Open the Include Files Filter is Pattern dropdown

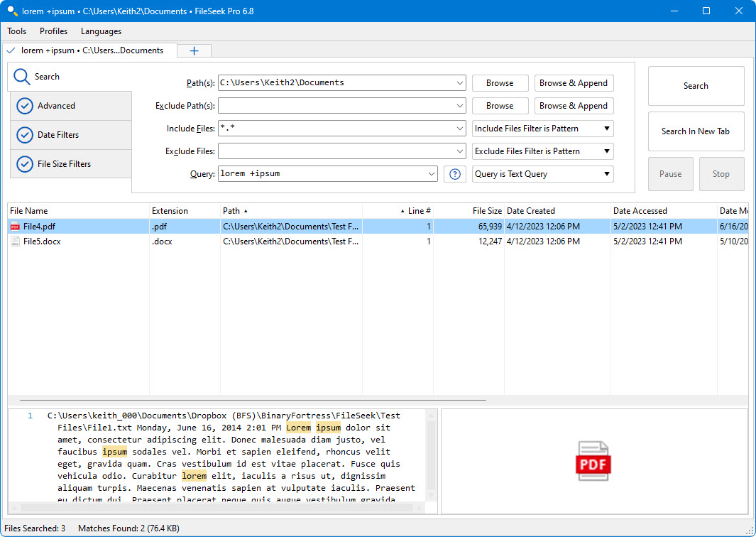pos(542,129)
